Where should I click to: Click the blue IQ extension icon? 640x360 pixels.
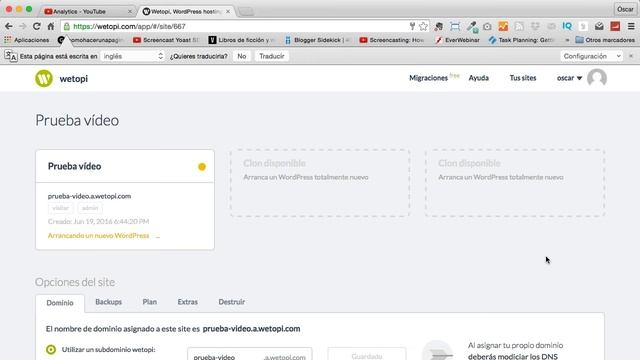(x=567, y=27)
